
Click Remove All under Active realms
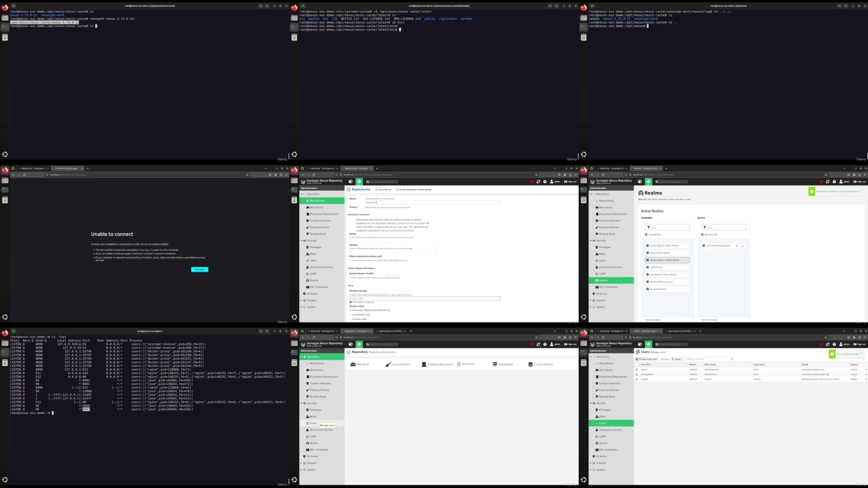[709, 235]
